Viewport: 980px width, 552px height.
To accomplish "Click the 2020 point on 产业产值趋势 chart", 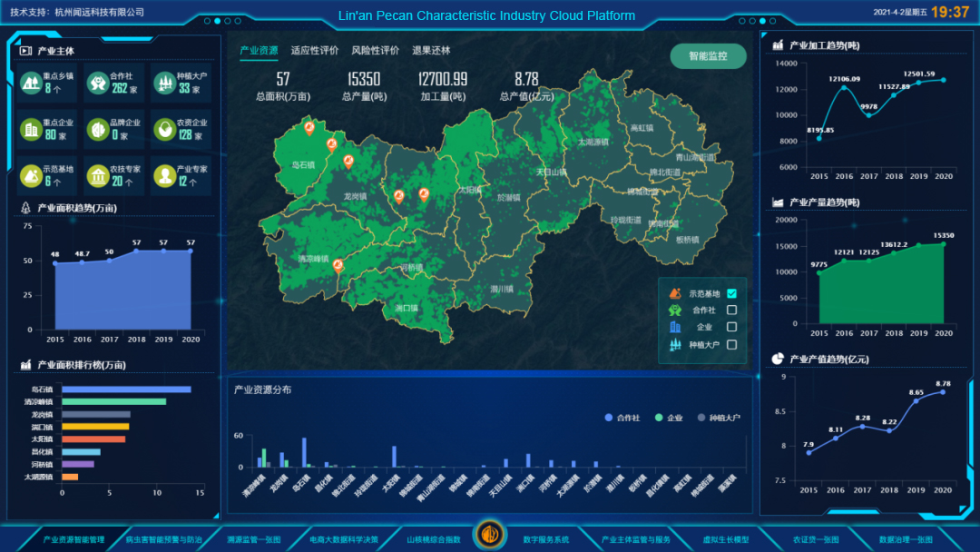I will (943, 391).
